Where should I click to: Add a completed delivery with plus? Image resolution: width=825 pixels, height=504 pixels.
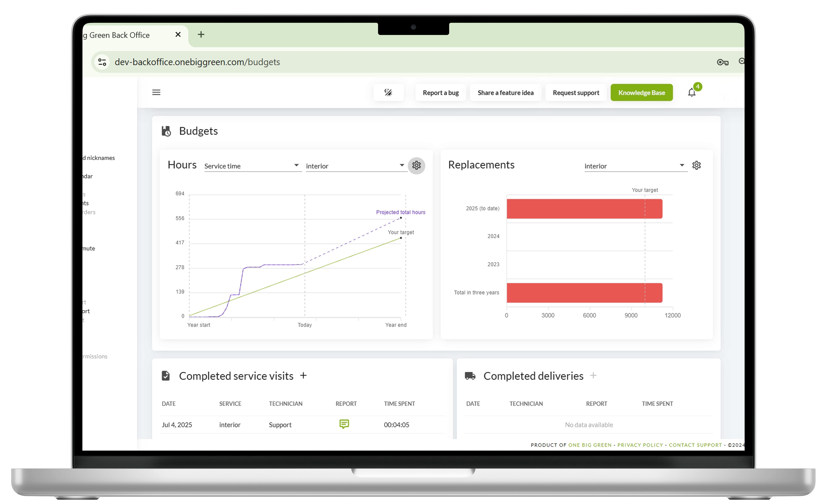593,376
